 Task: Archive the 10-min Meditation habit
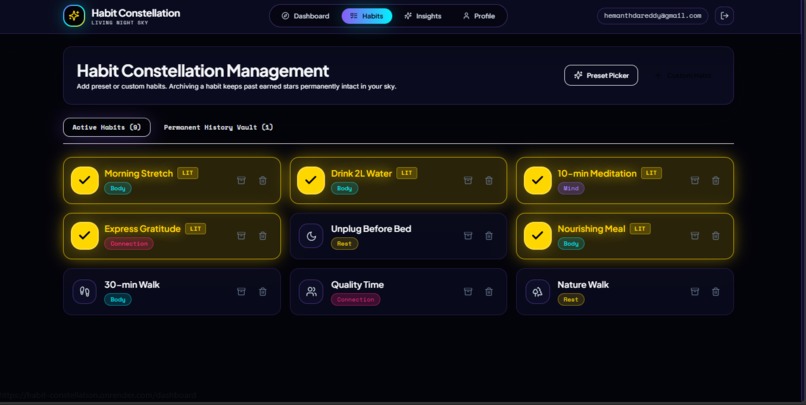click(694, 180)
